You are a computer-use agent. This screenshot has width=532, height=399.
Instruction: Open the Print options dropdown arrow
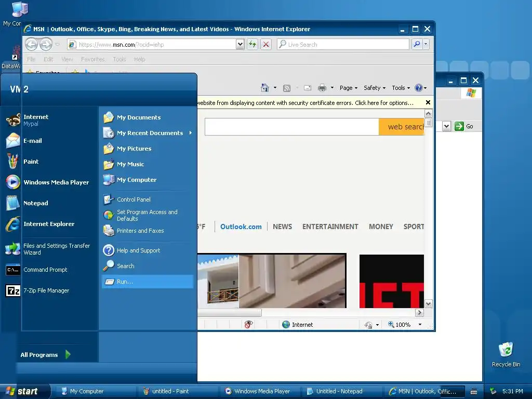pos(332,88)
